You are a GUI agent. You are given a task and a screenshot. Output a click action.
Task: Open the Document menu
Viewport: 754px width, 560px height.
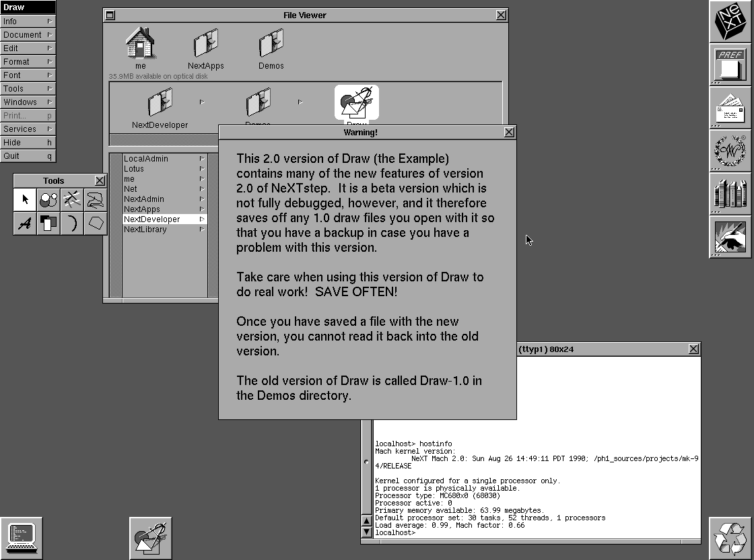click(x=28, y=34)
